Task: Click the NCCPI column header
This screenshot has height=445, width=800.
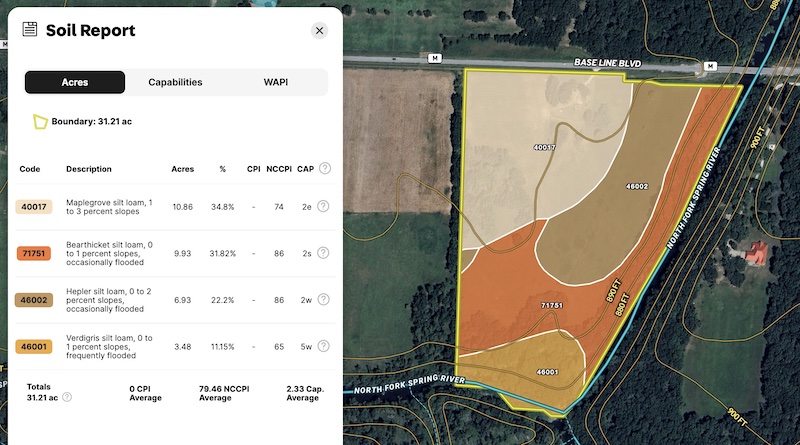Action: [x=279, y=169]
